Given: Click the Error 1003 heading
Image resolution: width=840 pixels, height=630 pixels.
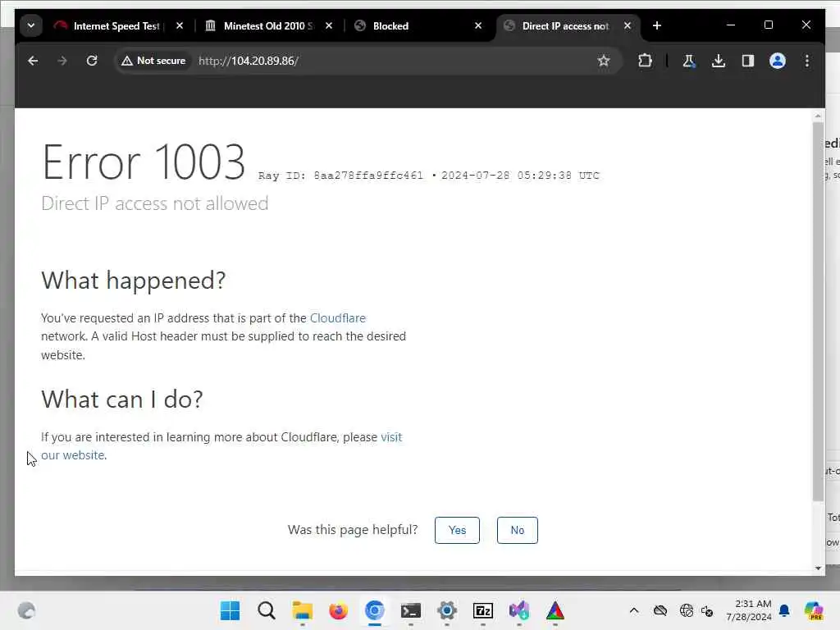Looking at the screenshot, I should click(144, 162).
